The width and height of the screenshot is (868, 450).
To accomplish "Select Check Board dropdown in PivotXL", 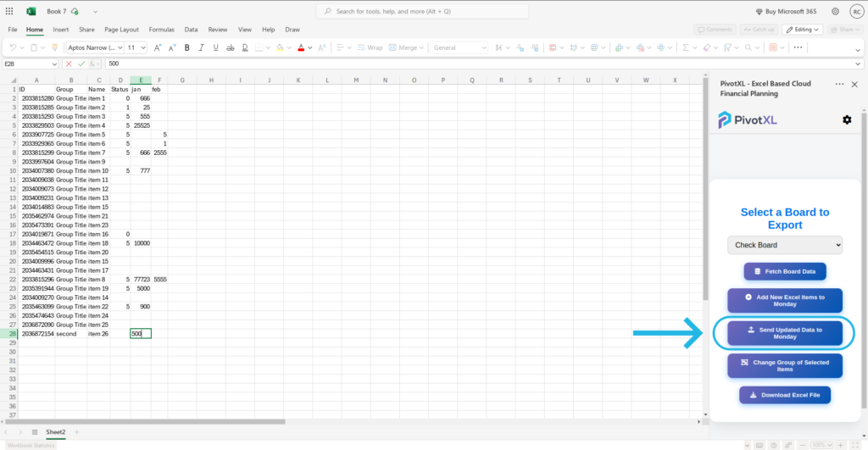I will (785, 245).
